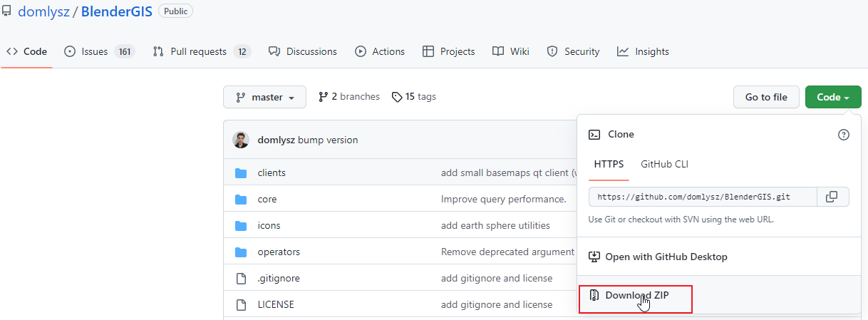Choose Open with GitHub Desktop
Screen dimensions: 868x320
(x=666, y=257)
